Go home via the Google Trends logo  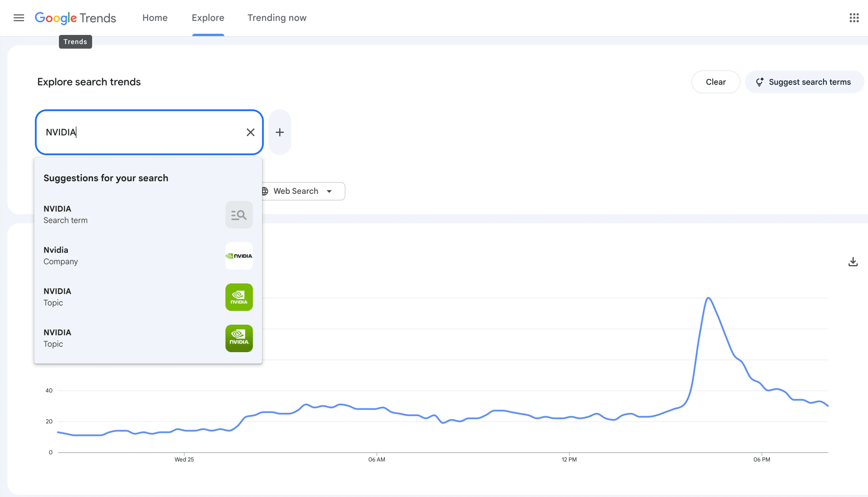[x=75, y=18]
